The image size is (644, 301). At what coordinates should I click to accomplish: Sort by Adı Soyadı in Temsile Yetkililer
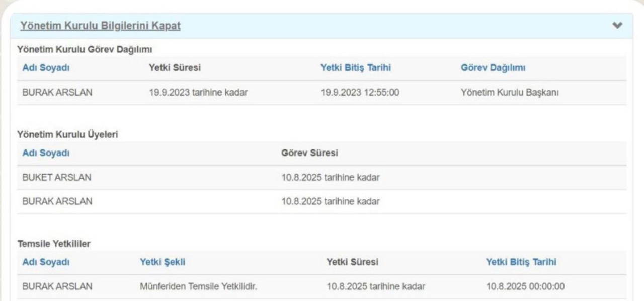pyautogui.click(x=46, y=262)
